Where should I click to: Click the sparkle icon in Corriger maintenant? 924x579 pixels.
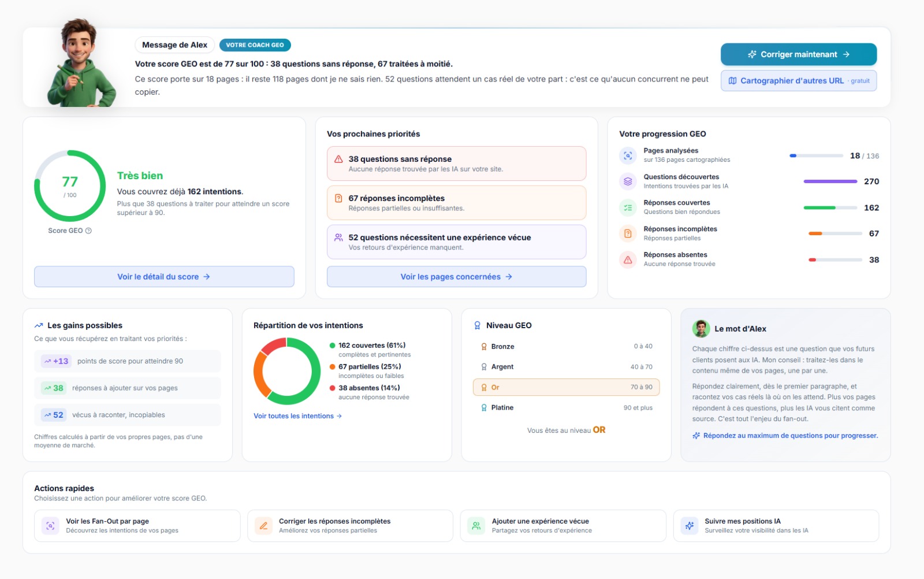[752, 54]
